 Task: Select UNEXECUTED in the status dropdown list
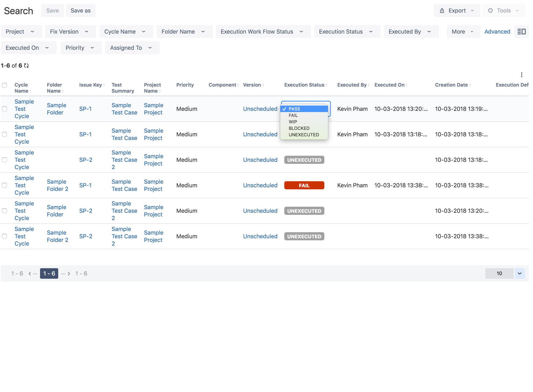click(304, 135)
